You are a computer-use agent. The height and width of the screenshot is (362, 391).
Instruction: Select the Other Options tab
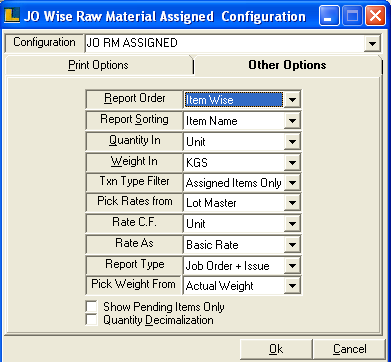287,65
